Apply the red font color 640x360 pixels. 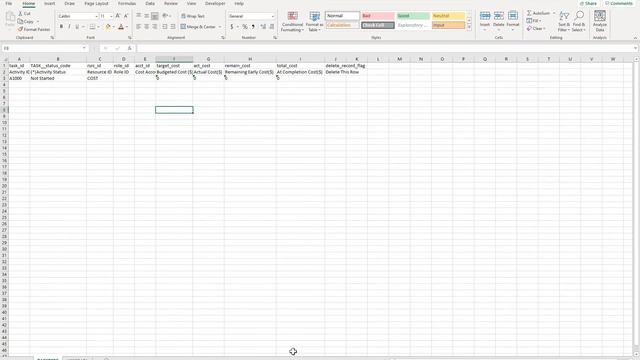pyautogui.click(x=121, y=27)
